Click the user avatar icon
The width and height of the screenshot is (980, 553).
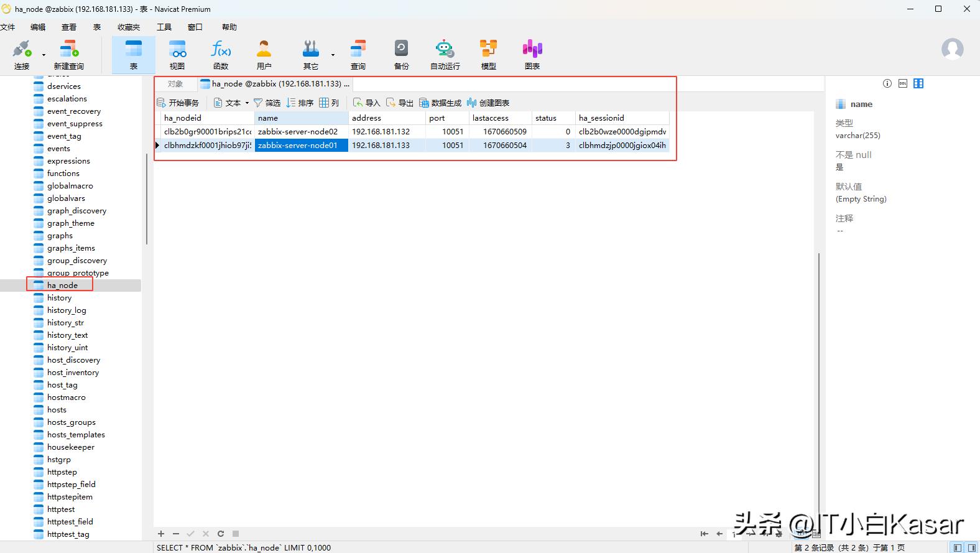pos(952,49)
